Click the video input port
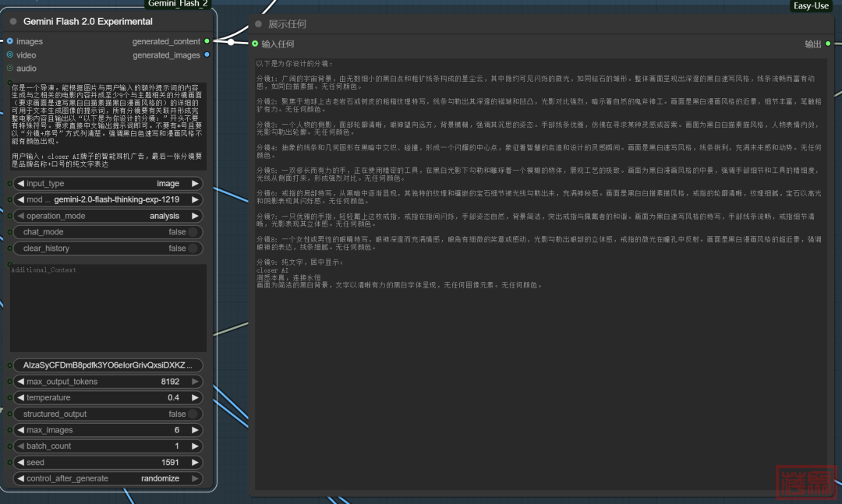The height and width of the screenshot is (504, 842). (10, 55)
